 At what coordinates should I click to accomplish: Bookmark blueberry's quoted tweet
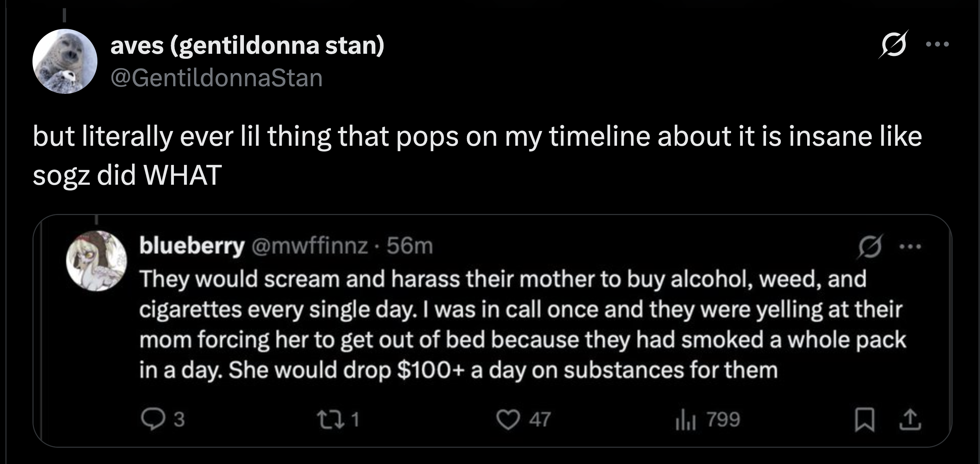[864, 420]
